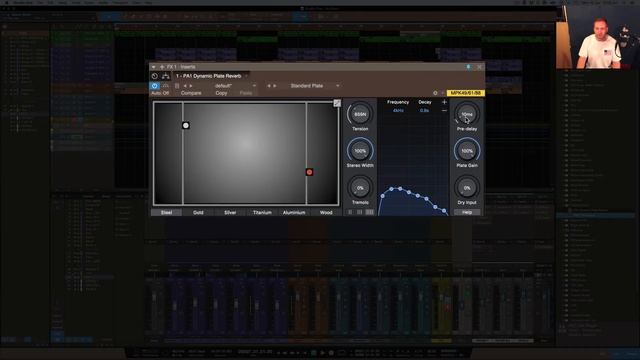Toggle Auto Off automation mode

[x=160, y=93]
